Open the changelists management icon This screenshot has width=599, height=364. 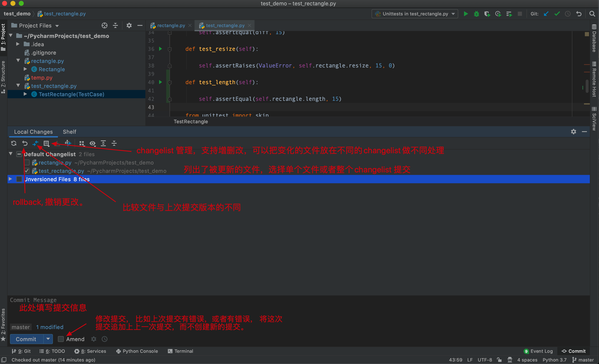(46, 143)
